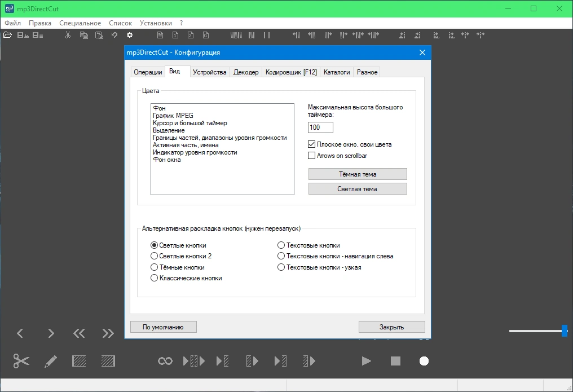Click the undo arrow toolbar icon
This screenshot has width=573, height=392.
point(114,35)
